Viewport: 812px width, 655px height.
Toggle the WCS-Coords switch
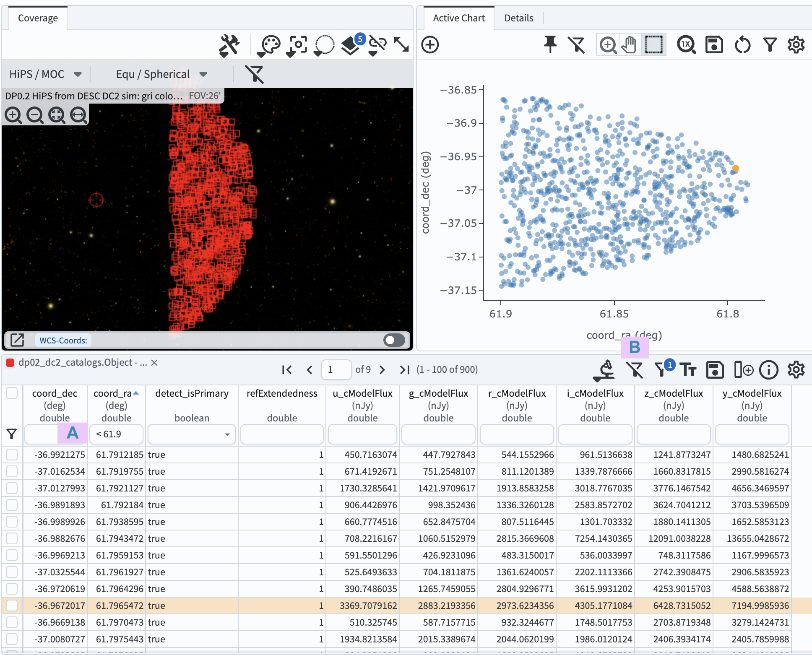393,340
